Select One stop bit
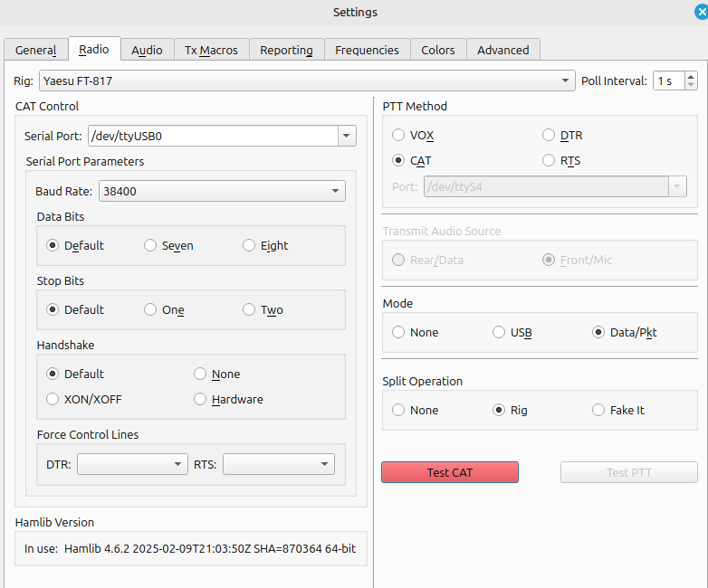 (x=164, y=309)
